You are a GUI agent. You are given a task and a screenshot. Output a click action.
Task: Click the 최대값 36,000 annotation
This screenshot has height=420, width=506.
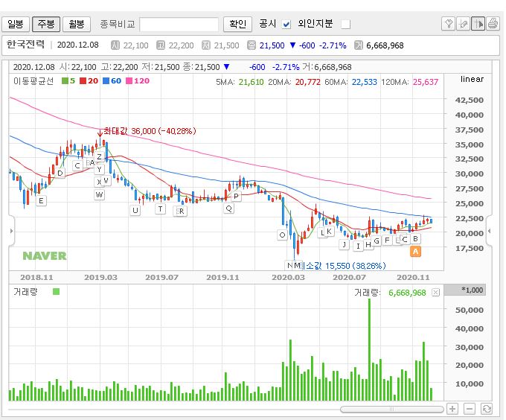tap(150, 131)
